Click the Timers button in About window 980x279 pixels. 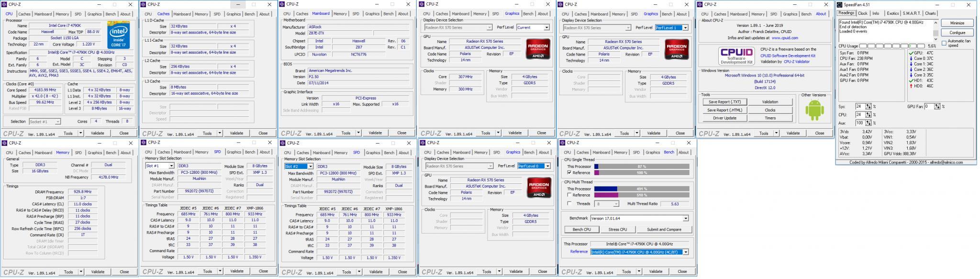770,118
